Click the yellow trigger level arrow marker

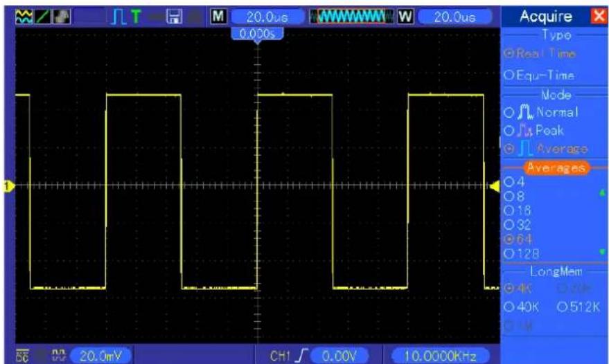(495, 186)
